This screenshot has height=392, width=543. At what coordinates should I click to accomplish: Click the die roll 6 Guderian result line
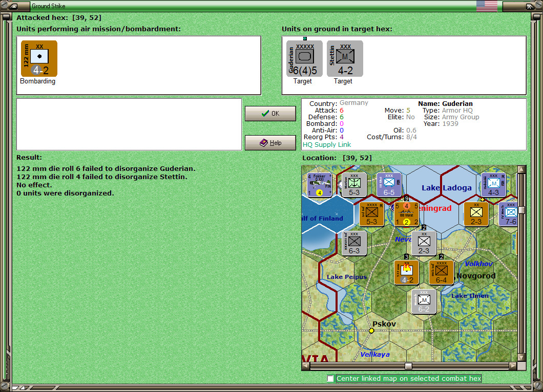click(106, 168)
